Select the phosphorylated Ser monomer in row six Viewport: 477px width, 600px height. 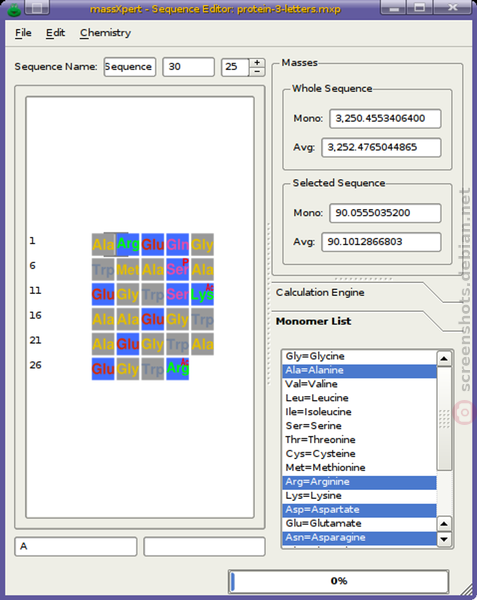(x=177, y=269)
